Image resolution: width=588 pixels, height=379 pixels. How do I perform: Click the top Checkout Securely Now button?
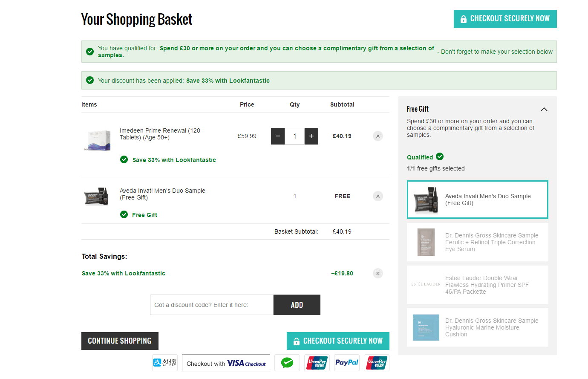pyautogui.click(x=505, y=19)
